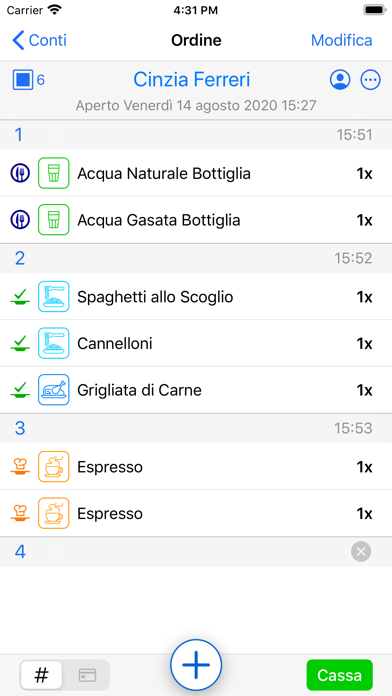The width and height of the screenshot is (392, 696).
Task: Tap the drink icon beside Acqua Naturale Bottiglia
Action: tap(54, 173)
